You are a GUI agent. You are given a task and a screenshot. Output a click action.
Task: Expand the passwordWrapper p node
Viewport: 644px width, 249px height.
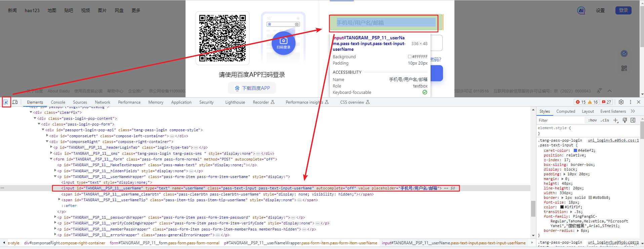click(55, 217)
